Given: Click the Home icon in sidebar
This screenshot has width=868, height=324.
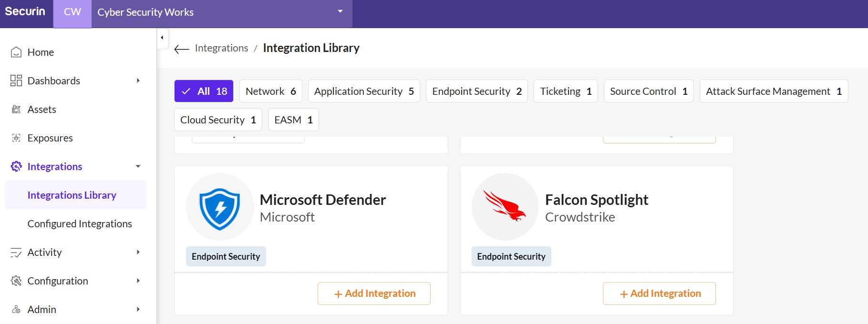Looking at the screenshot, I should (16, 52).
